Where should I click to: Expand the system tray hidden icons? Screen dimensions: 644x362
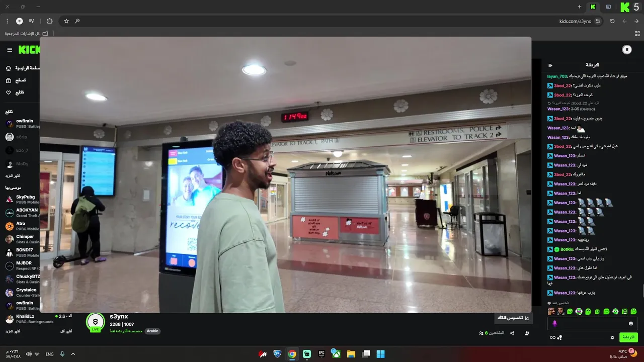73,354
